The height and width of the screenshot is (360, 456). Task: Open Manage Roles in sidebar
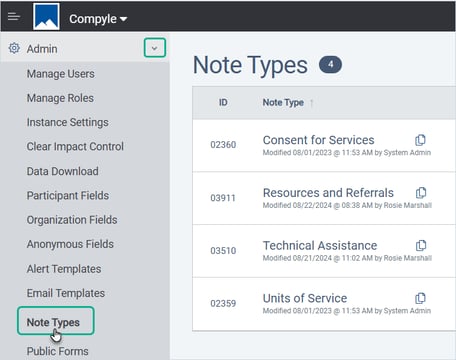pyautogui.click(x=60, y=98)
